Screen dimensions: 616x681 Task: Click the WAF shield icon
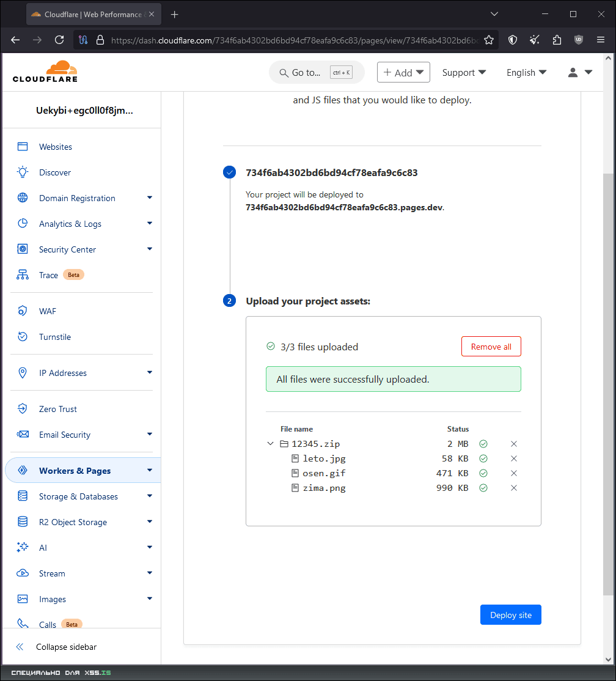pos(23,311)
